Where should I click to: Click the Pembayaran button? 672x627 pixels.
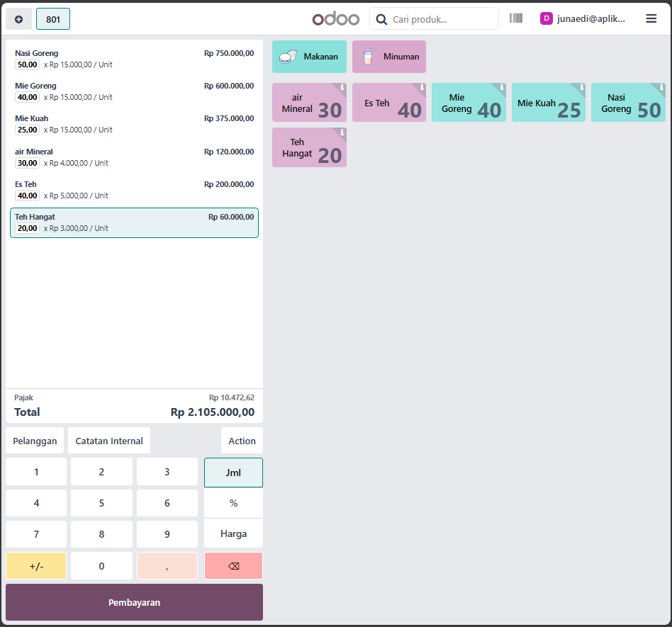point(134,602)
